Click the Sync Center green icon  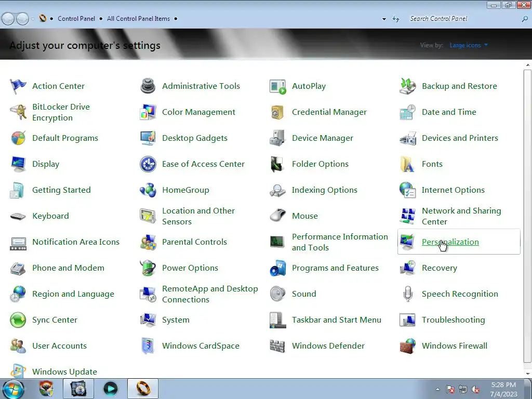click(x=18, y=320)
